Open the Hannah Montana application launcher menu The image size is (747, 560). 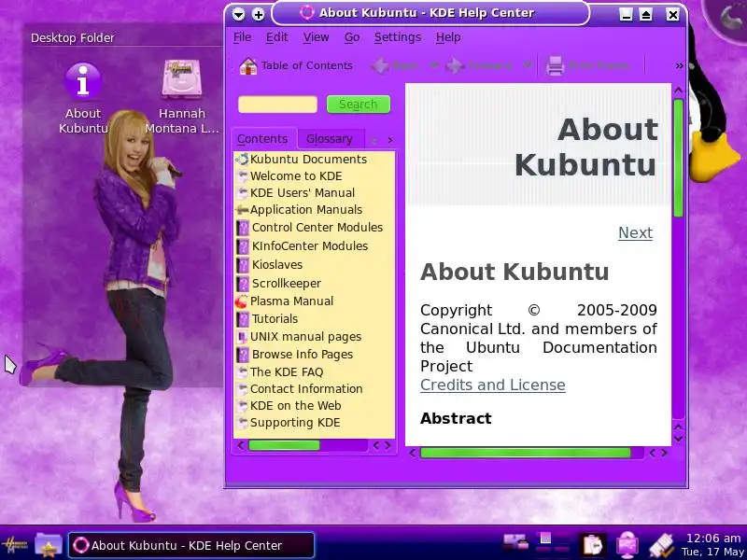point(14,545)
